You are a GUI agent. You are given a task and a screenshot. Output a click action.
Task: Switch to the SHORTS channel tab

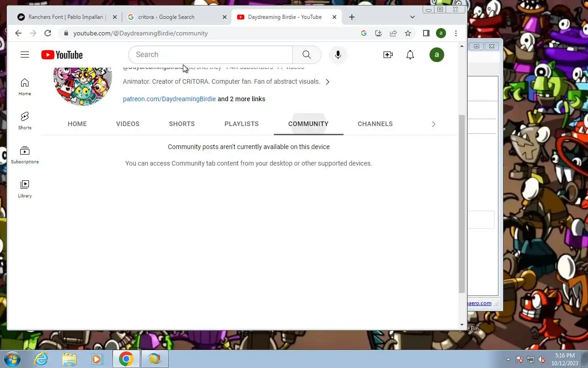(x=182, y=124)
